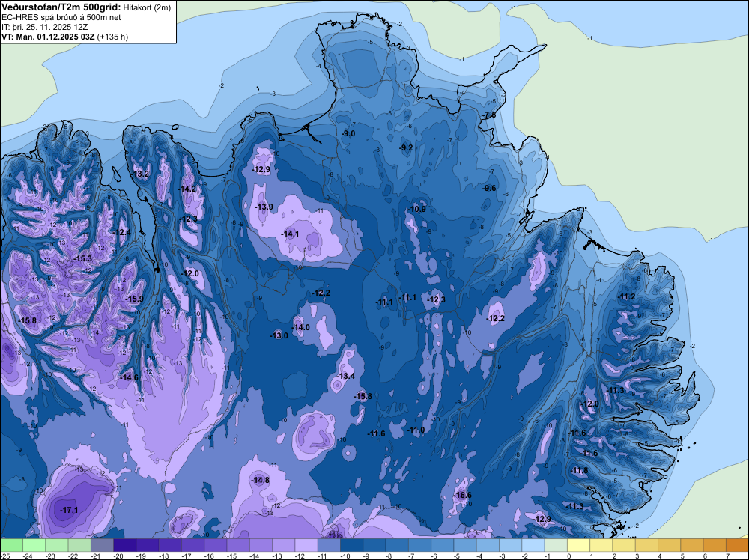Click the -13.9 temperature reading
This screenshot has width=749, height=560.
(x=264, y=207)
